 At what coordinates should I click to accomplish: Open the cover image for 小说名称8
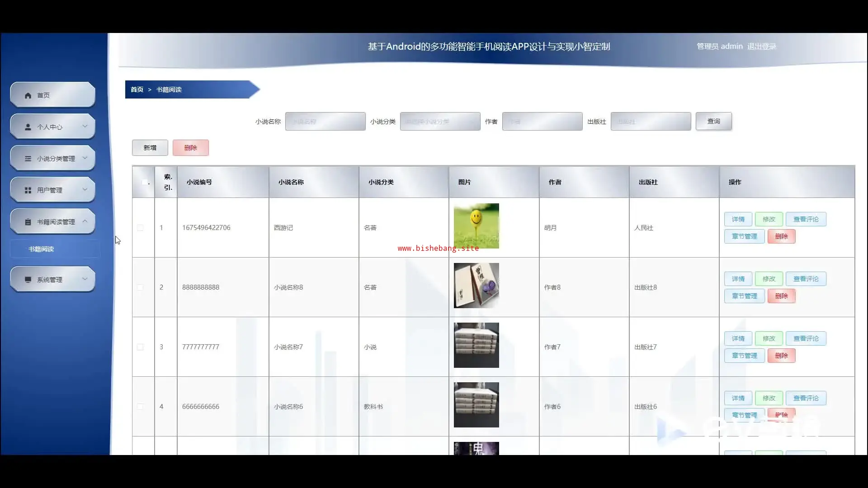coord(476,285)
